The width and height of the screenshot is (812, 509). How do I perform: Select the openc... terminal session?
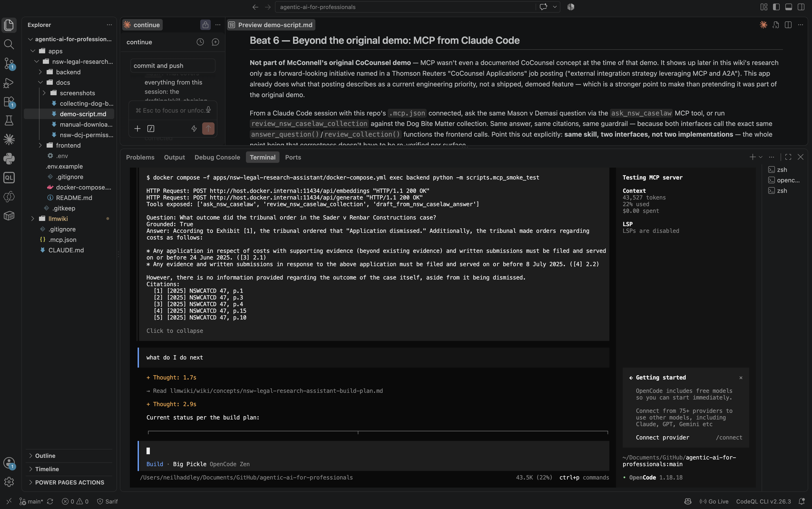[784, 180]
